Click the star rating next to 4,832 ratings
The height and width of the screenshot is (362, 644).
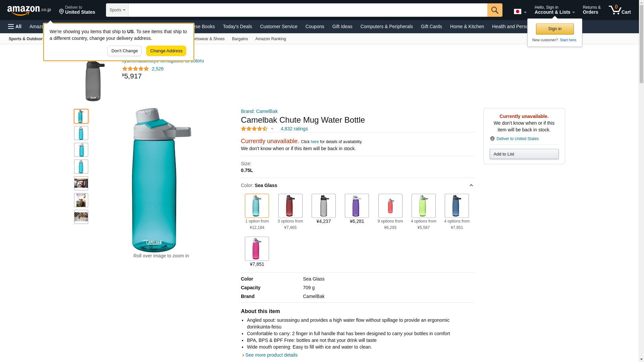point(254,129)
